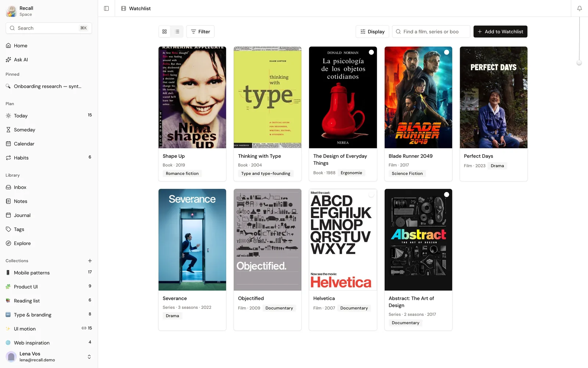Screen dimensions: 588x368
Task: Open Reading list collection
Action: 49,301
